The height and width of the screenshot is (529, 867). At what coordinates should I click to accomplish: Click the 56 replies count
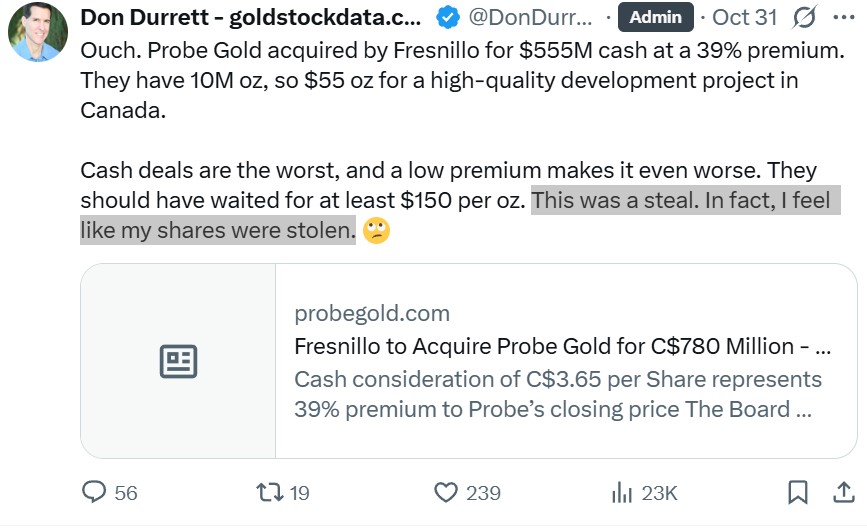pyautogui.click(x=126, y=492)
